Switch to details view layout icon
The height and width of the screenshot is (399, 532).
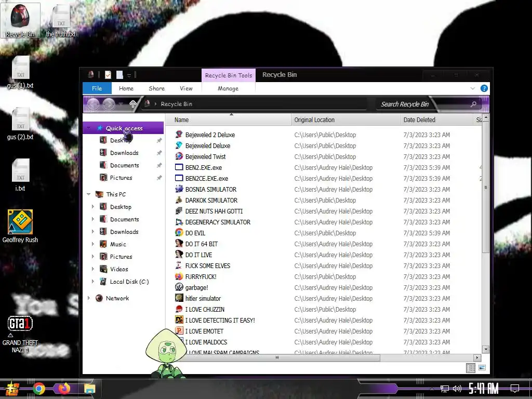click(471, 368)
